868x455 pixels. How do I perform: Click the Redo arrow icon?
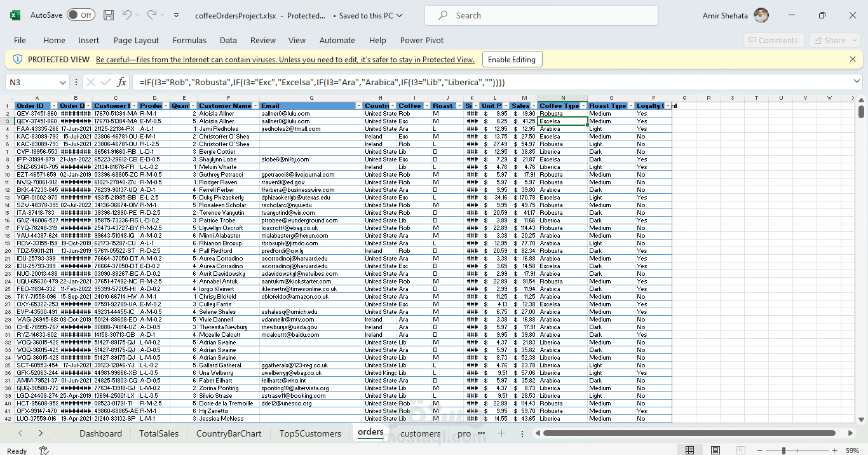pos(151,15)
